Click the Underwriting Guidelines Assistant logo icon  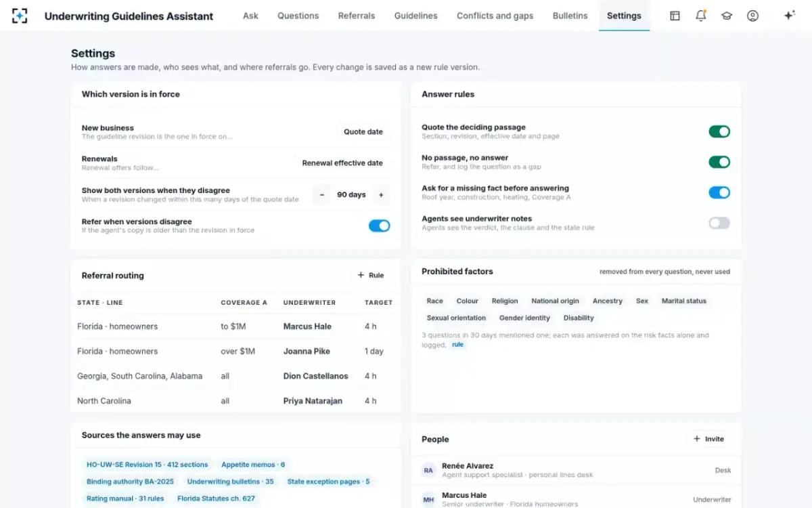click(20, 16)
